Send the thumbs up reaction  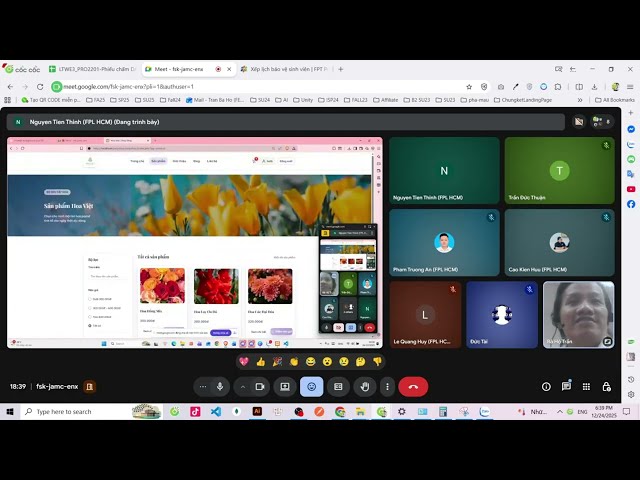[x=260, y=361]
